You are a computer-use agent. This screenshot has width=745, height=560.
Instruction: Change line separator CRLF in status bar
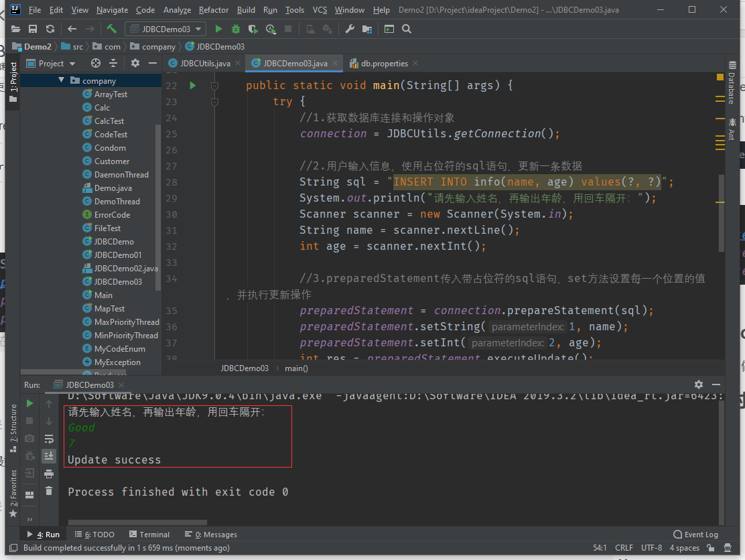coord(624,548)
